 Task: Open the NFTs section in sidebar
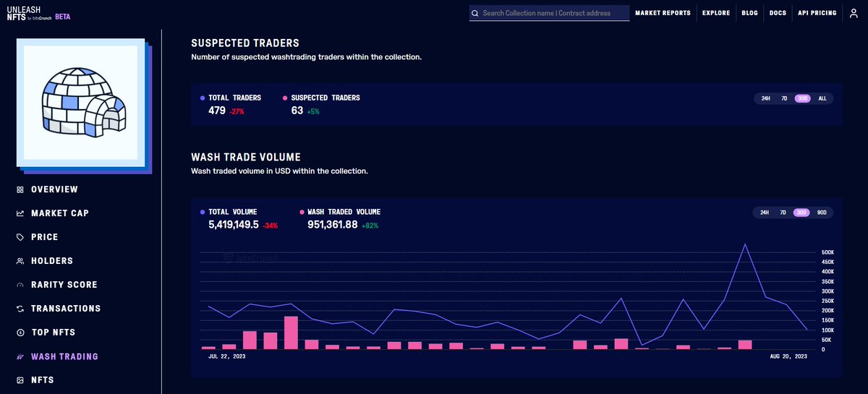click(x=43, y=380)
